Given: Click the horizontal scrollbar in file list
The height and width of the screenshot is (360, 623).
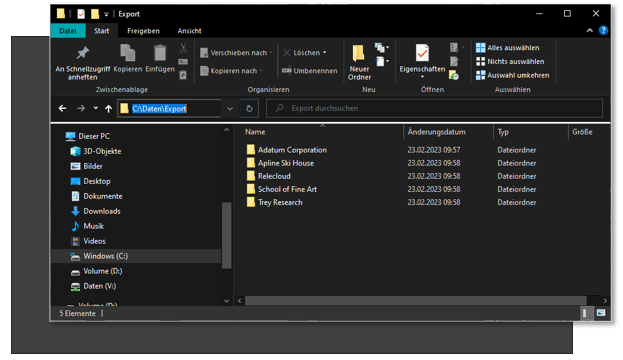Looking at the screenshot, I should click(x=416, y=301).
